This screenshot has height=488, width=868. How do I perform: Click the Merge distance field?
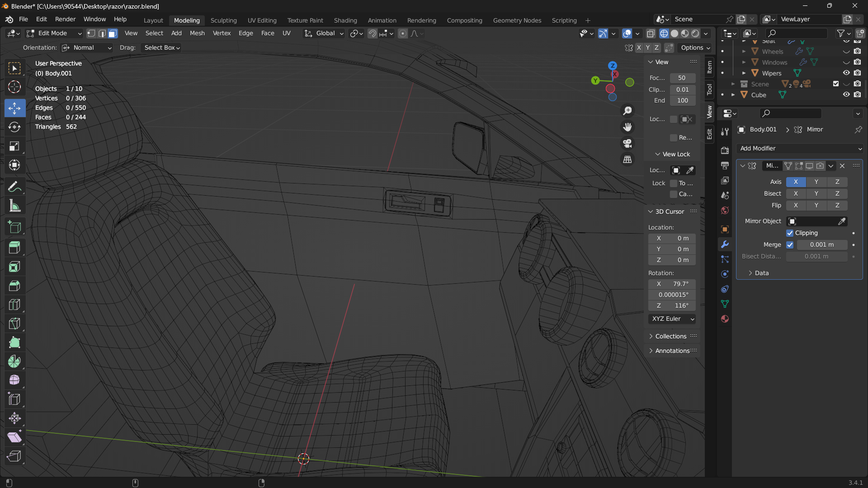pos(821,245)
